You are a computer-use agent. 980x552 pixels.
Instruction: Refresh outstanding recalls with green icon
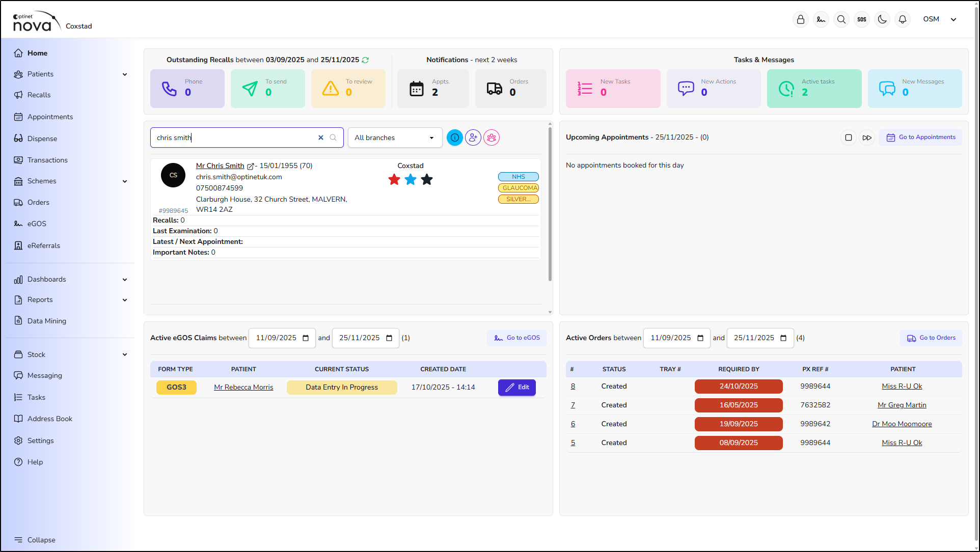pyautogui.click(x=365, y=60)
